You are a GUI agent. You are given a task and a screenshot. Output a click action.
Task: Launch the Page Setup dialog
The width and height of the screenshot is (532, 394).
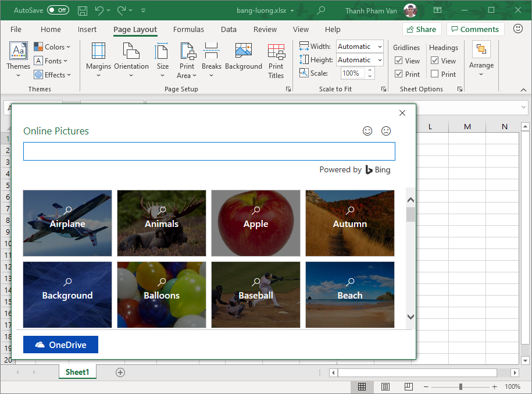(288, 89)
